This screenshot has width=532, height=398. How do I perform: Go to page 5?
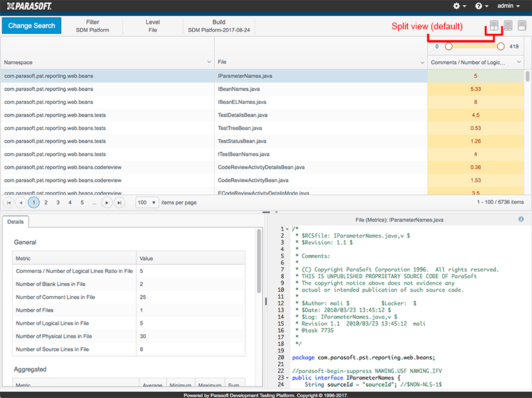coord(82,203)
